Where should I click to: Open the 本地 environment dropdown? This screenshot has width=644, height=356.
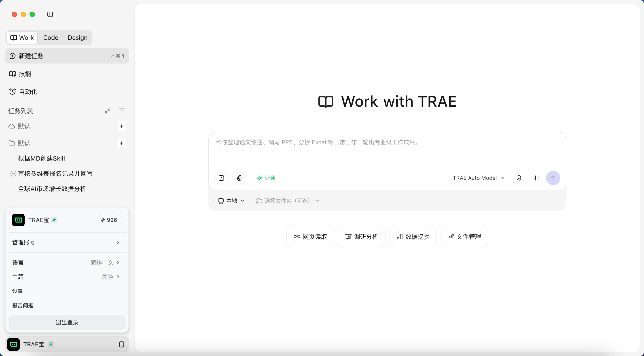[x=231, y=201]
